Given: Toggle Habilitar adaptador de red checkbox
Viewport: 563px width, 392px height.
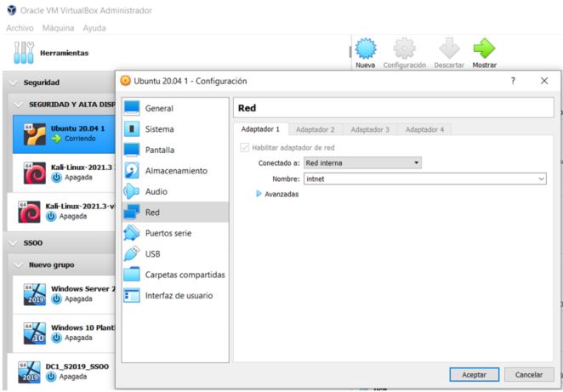Looking at the screenshot, I should pos(245,148).
